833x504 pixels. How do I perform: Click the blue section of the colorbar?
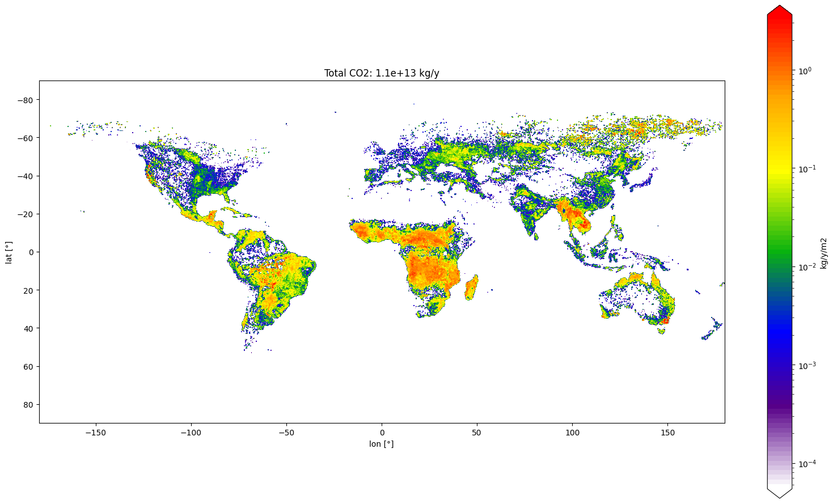[780, 334]
